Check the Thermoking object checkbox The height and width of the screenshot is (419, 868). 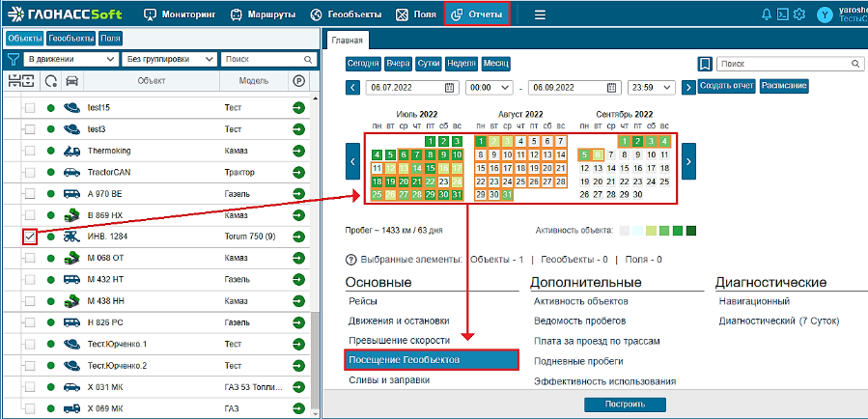pos(30,151)
